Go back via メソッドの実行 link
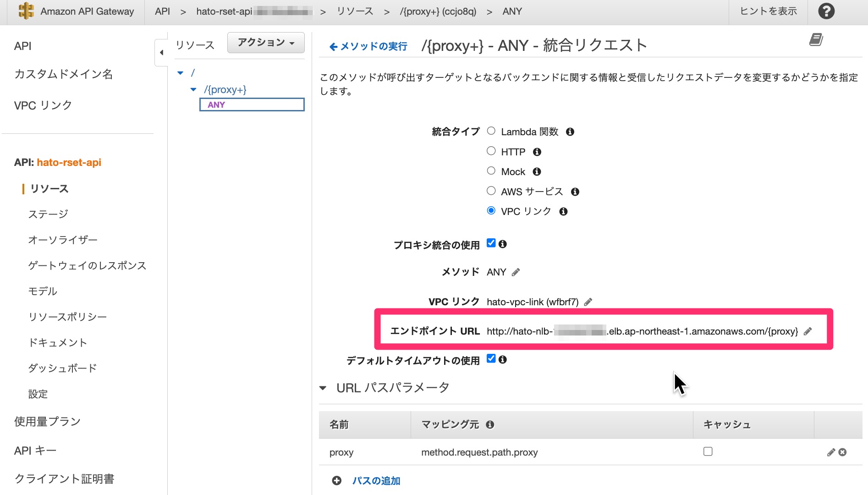This screenshot has width=868, height=495. 368,46
